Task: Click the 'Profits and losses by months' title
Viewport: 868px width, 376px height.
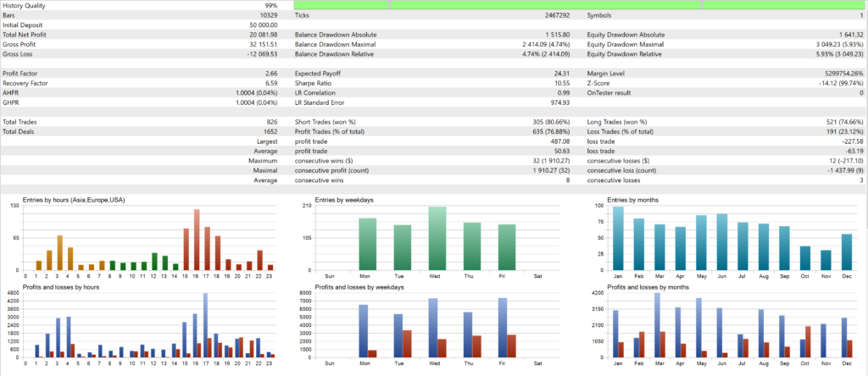Action: pyautogui.click(x=648, y=287)
